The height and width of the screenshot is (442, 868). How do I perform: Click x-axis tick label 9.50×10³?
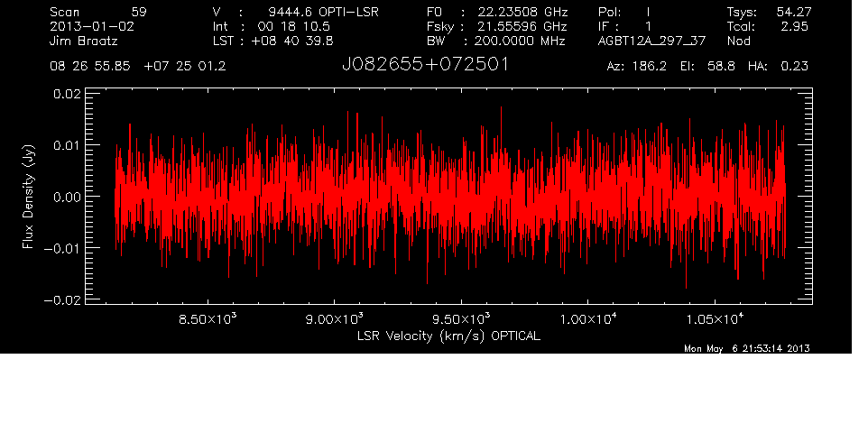[461, 318]
